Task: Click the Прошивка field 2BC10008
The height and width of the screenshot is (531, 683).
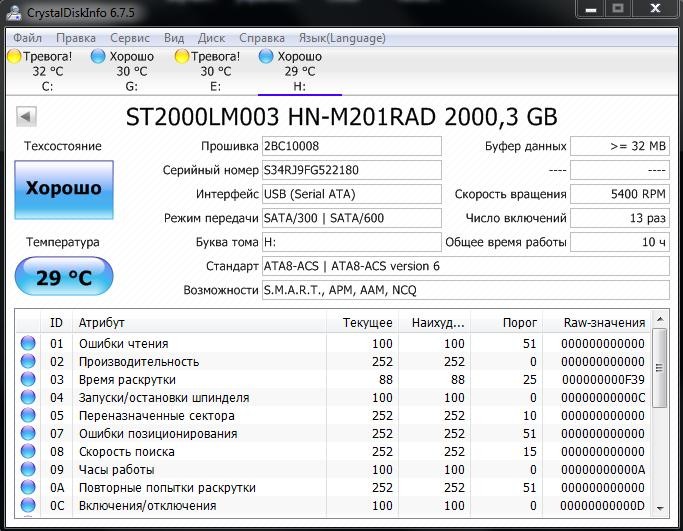Action: [352, 146]
